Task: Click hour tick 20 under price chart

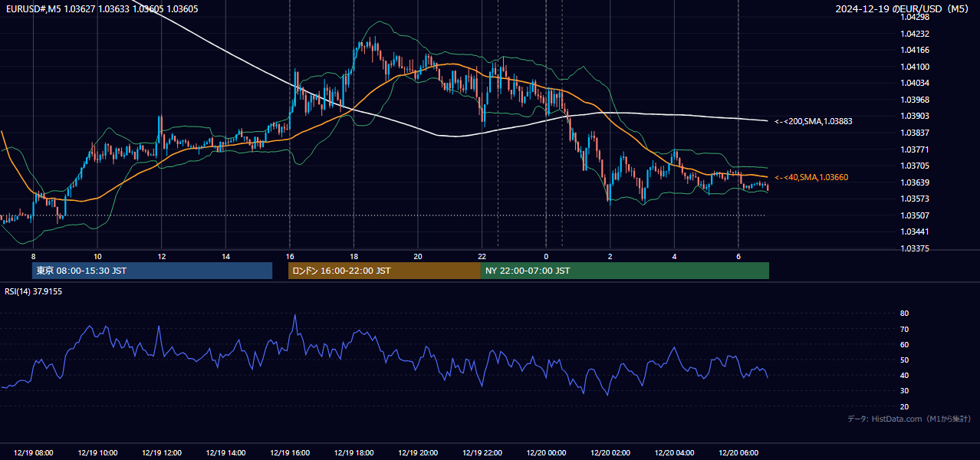Action: pyautogui.click(x=418, y=256)
